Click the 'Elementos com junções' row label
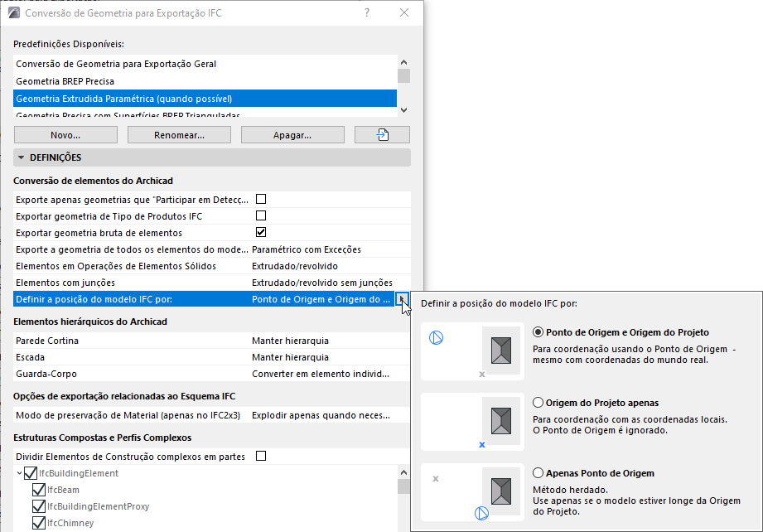 pos(65,283)
